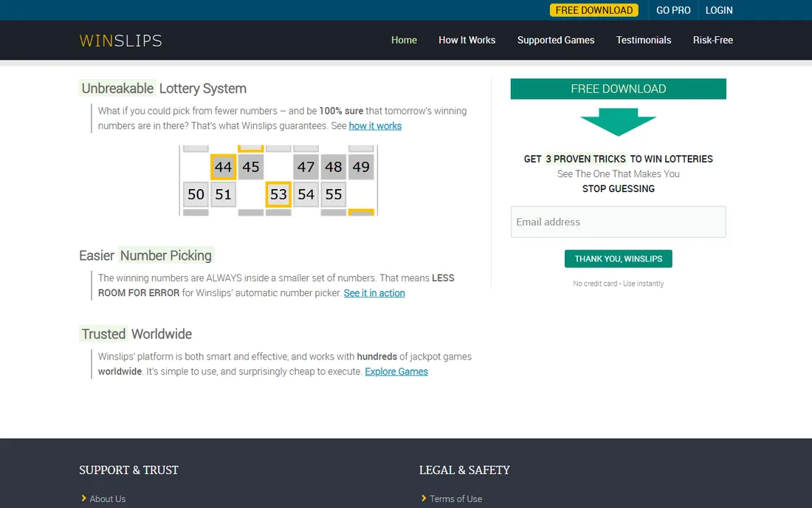Image resolution: width=812 pixels, height=508 pixels.
Task: Click the 'SUPPORT & TRUST' footer heading
Action: coord(129,470)
